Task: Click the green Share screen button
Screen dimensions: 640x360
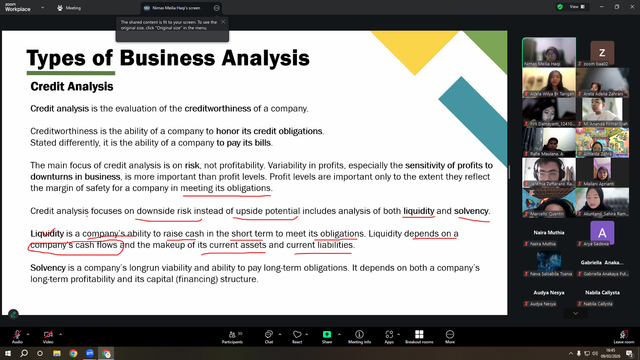Action: (327, 336)
